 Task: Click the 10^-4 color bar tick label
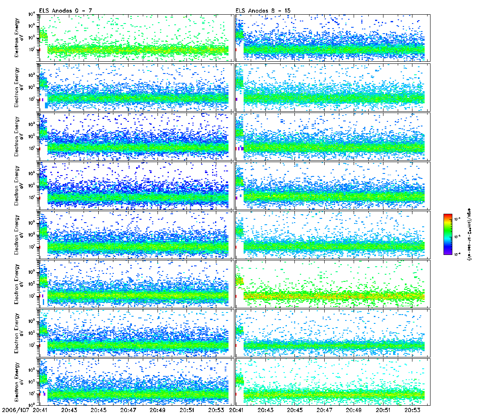click(457, 219)
